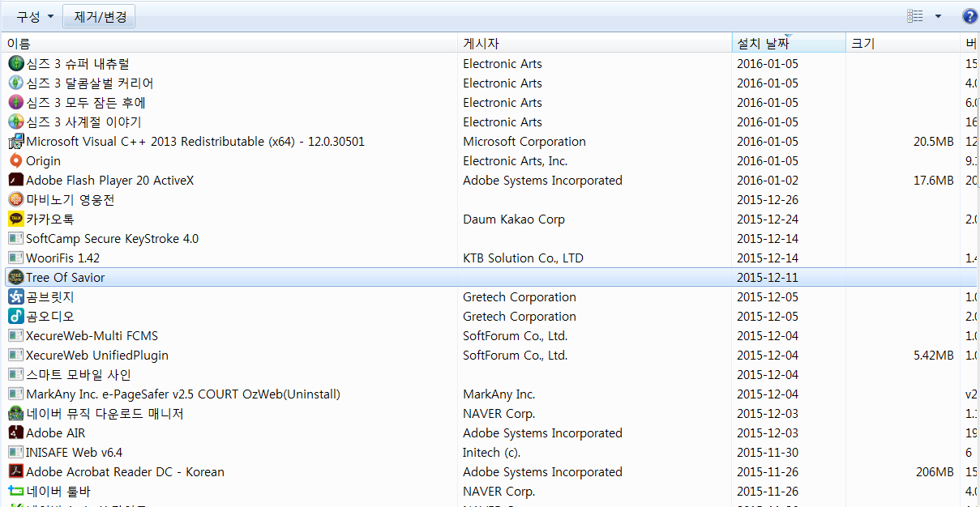Select NAVER Corp. publisher for 네이버 뮤직 다운로드 매니저
The height and width of the screenshot is (507, 980).
point(499,413)
